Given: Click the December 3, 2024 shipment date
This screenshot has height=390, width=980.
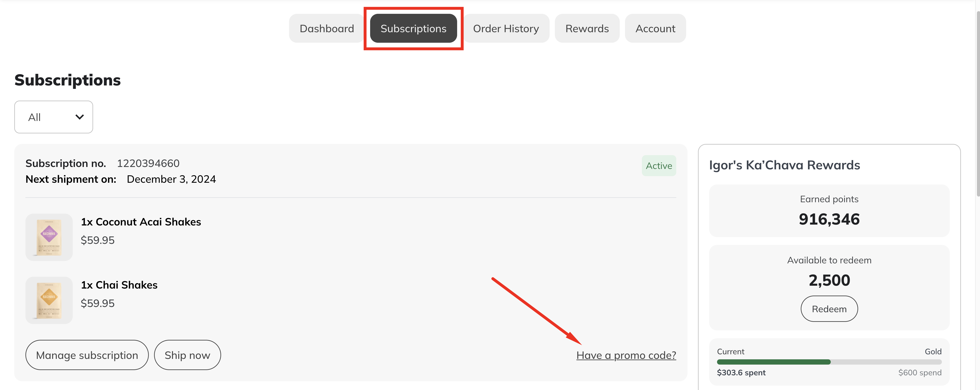Looking at the screenshot, I should [171, 179].
